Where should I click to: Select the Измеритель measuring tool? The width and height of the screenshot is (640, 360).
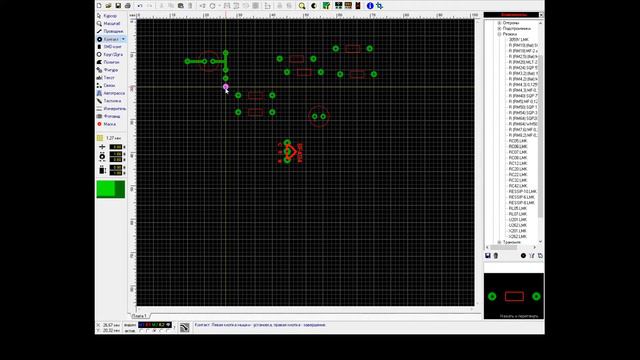pos(111,109)
